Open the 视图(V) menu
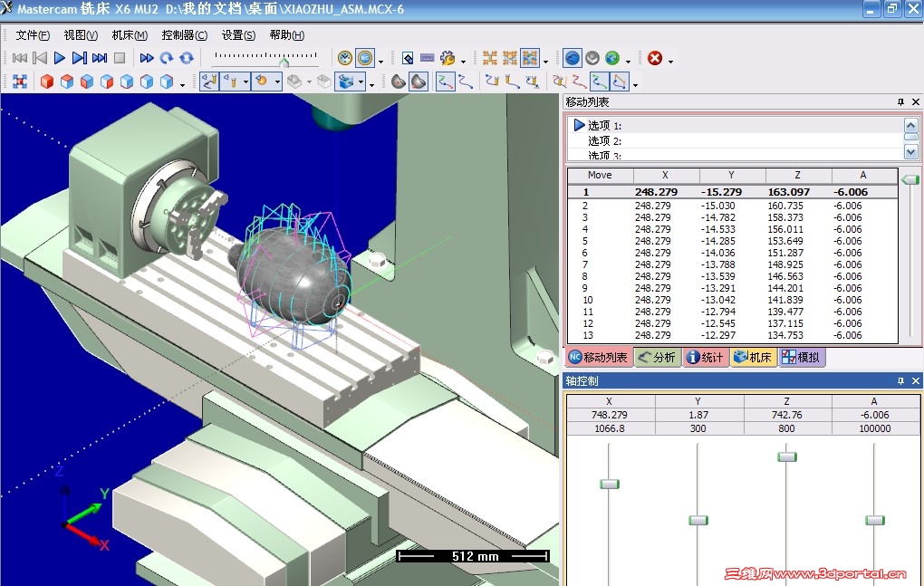 click(x=81, y=35)
